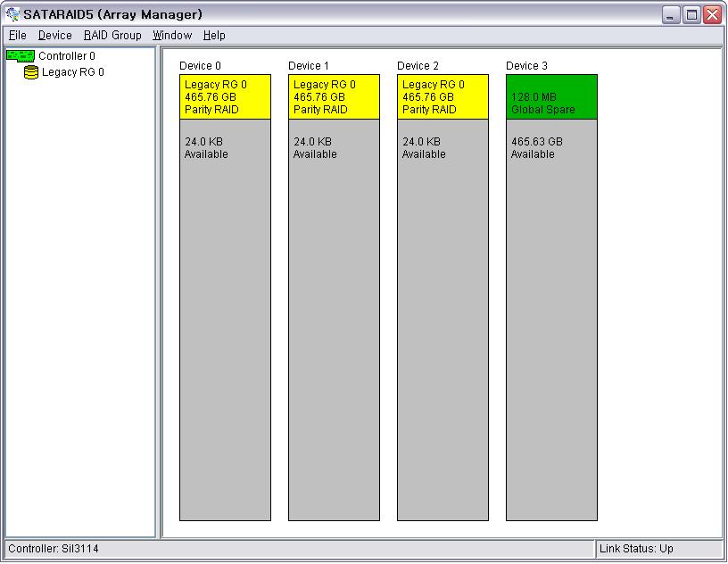This screenshot has width=728, height=564.
Task: Select Legacy RG 0 tree label
Action: (73, 72)
